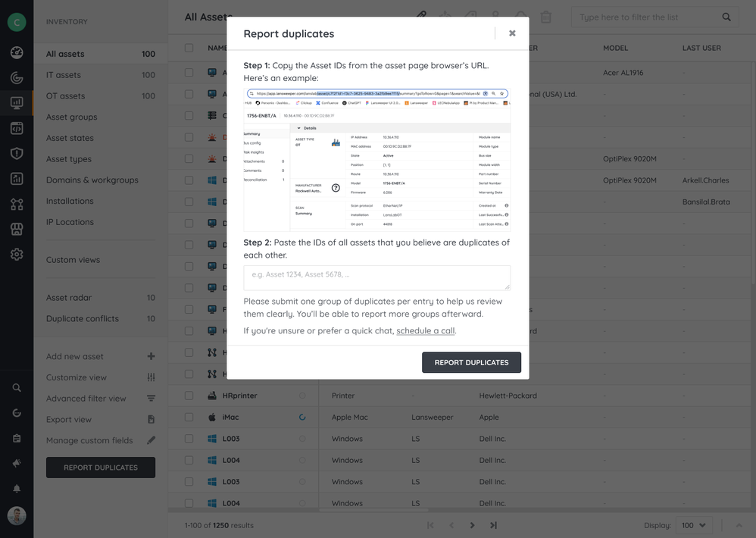Select the iMac row checkbox
This screenshot has height=538, width=756.
point(189,418)
